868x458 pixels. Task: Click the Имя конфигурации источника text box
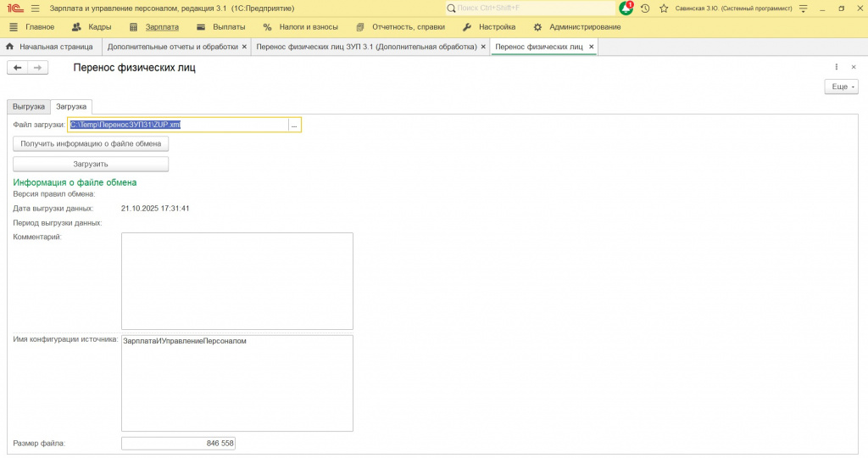pyautogui.click(x=237, y=383)
